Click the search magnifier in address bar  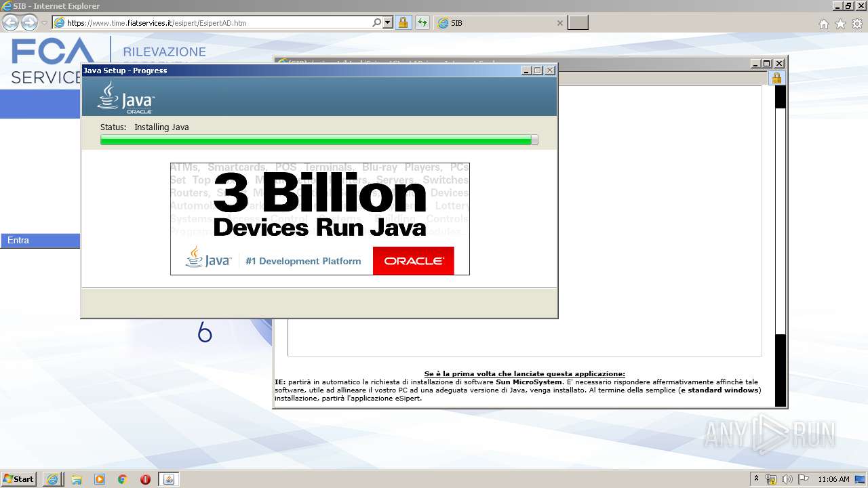(x=377, y=23)
